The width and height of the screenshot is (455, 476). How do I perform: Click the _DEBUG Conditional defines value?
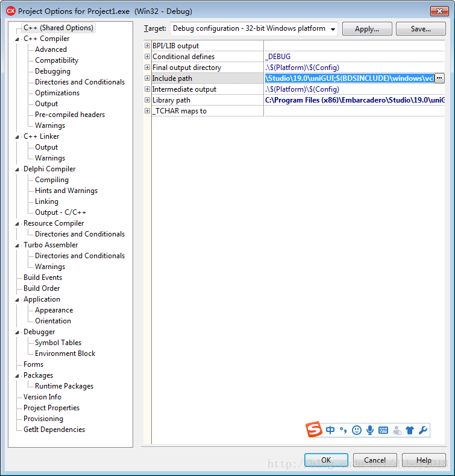tap(278, 57)
